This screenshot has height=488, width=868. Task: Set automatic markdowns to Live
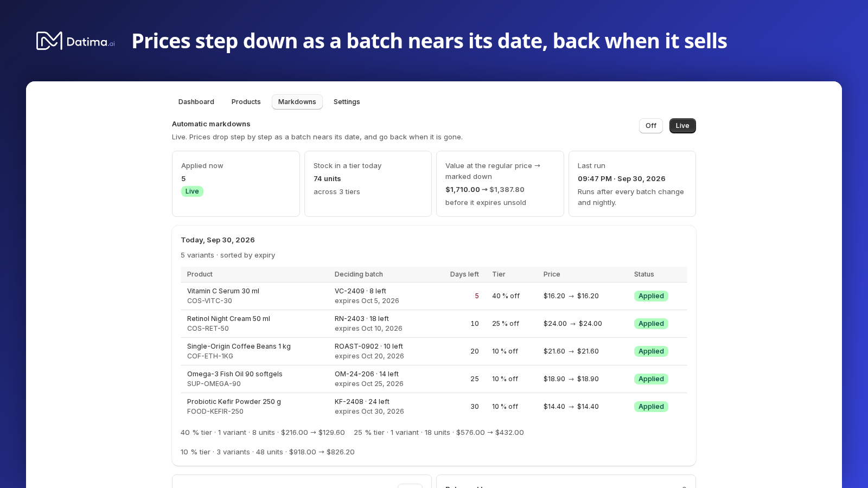[682, 126]
